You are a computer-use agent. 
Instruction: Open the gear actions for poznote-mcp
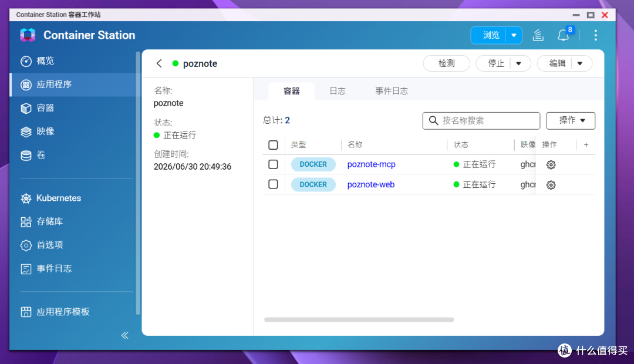(551, 164)
